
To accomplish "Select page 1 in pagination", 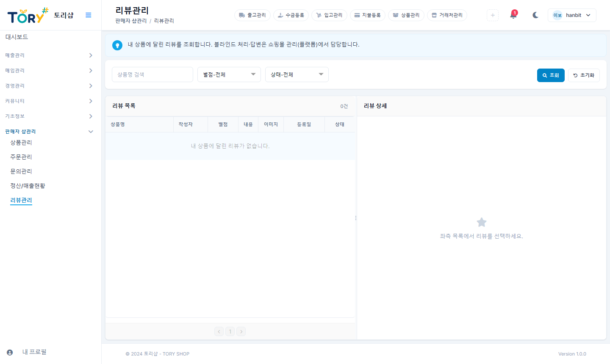I will [x=230, y=331].
